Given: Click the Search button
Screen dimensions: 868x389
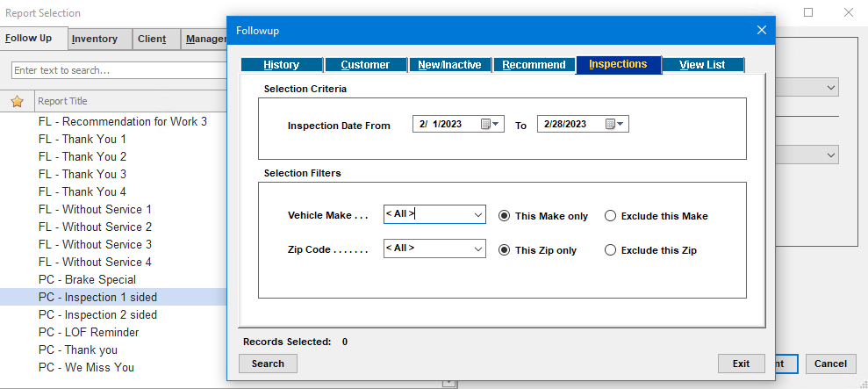Looking at the screenshot, I should [268, 364].
